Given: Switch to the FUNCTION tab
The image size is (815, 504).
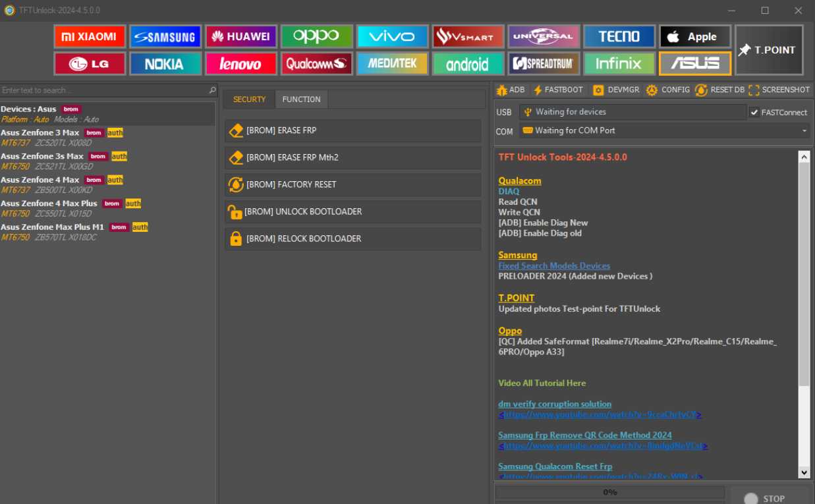Looking at the screenshot, I should (x=301, y=99).
